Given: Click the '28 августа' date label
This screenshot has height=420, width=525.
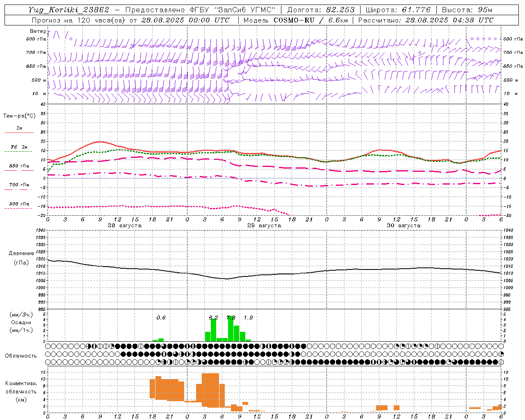Looking at the screenshot, I should (125, 226).
